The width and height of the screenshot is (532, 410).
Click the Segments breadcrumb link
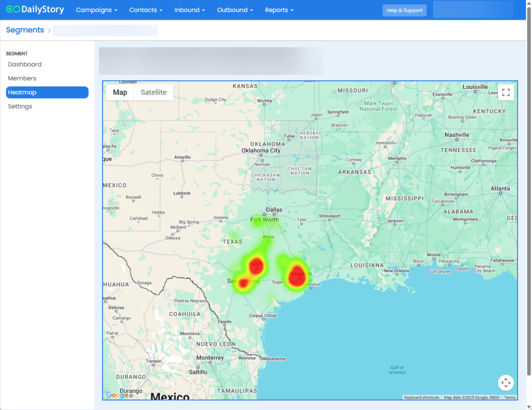tap(25, 30)
